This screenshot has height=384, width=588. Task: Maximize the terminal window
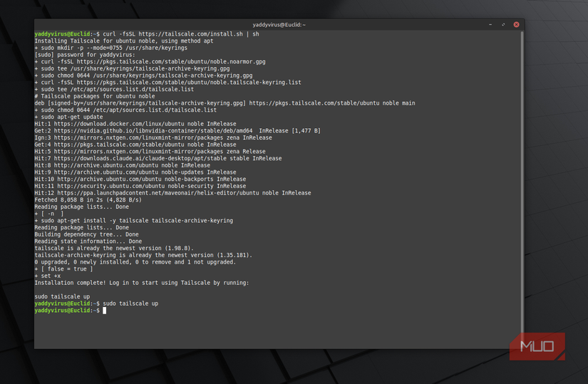(x=503, y=24)
